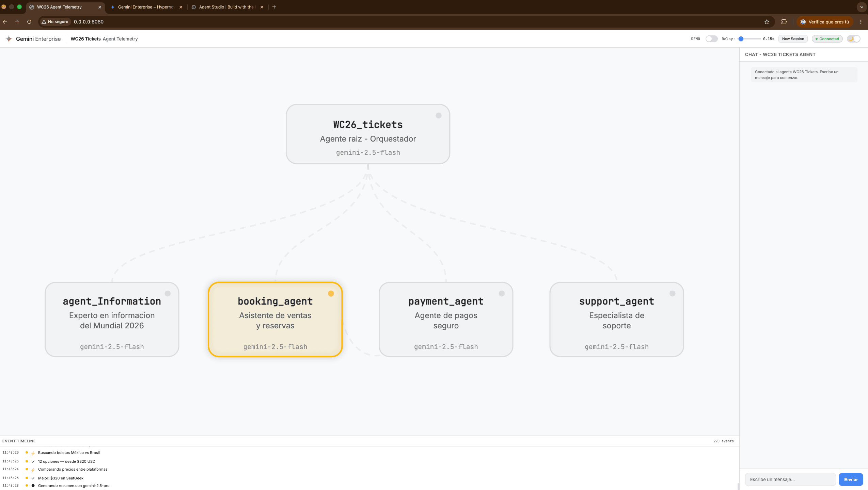Close the Gemini Enterprise – Hypernova tab
Viewport: 868px width, 490px height.
pos(181,7)
